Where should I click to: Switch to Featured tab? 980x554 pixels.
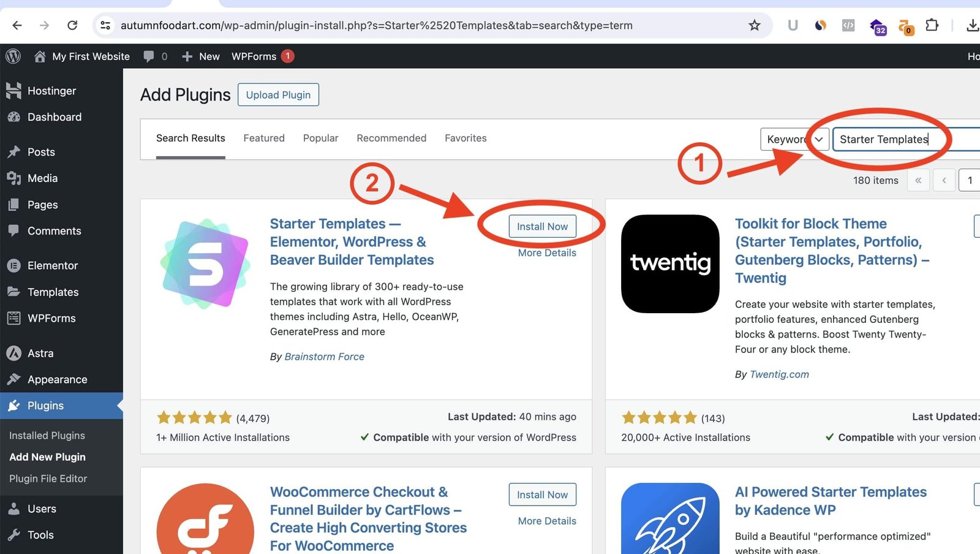(x=264, y=138)
